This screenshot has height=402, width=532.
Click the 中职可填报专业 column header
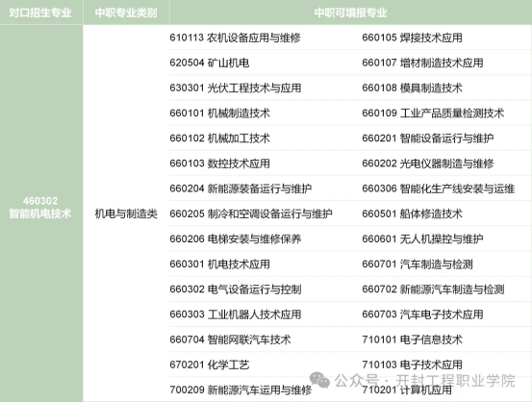click(350, 13)
